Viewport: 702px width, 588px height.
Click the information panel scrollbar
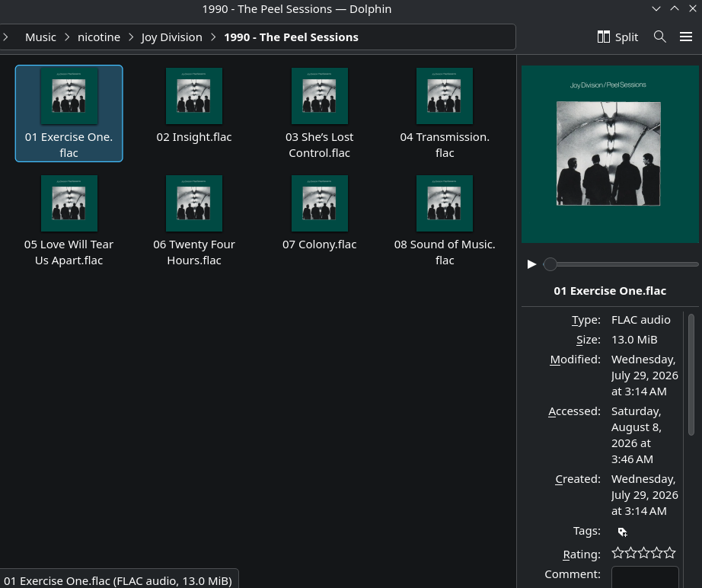tap(691, 375)
